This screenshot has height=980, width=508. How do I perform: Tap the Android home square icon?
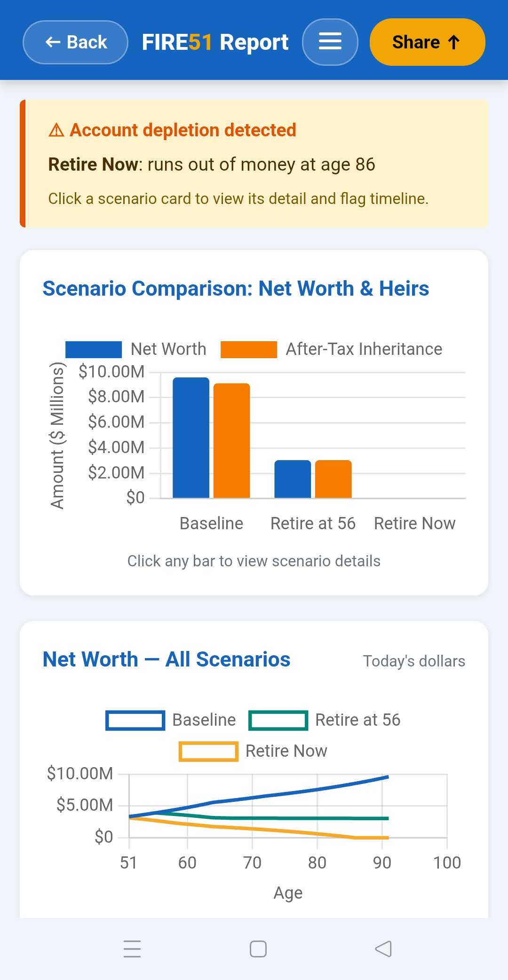click(258, 949)
